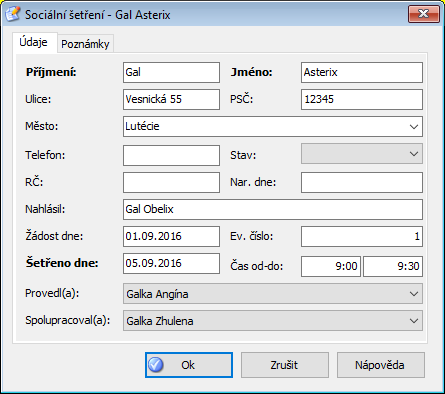Click the empty Telefon field
This screenshot has width=445, height=394.
pos(171,155)
